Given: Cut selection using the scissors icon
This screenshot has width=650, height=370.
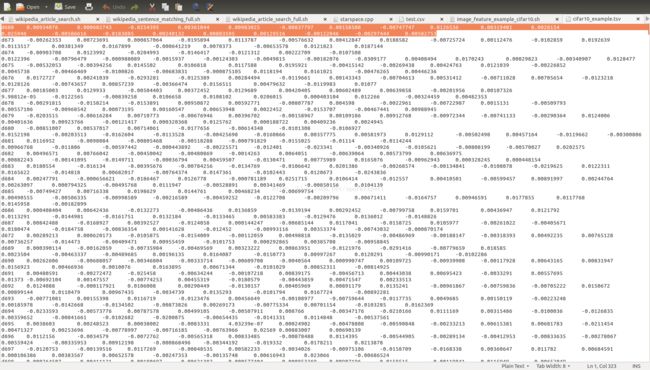Looking at the screenshot, I should click(152, 7).
